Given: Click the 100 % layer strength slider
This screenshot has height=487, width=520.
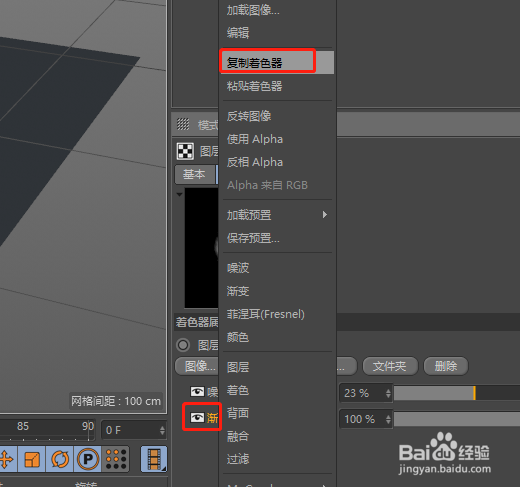Looking at the screenshot, I should pos(457,419).
